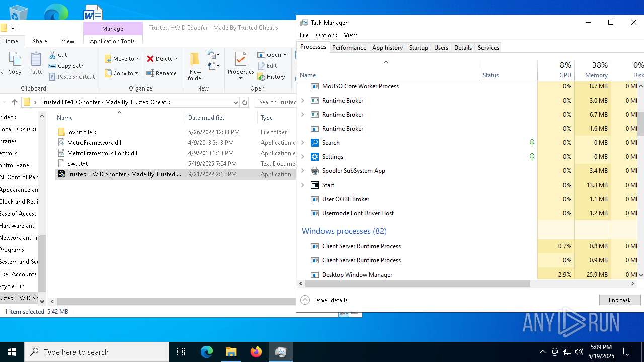Click the New folder icon

pos(195,59)
